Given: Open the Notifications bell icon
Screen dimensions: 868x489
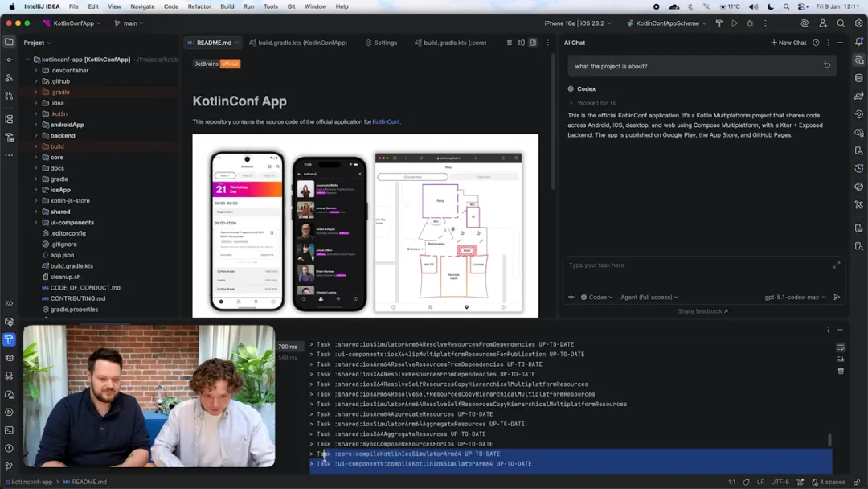Looking at the screenshot, I should 858,42.
